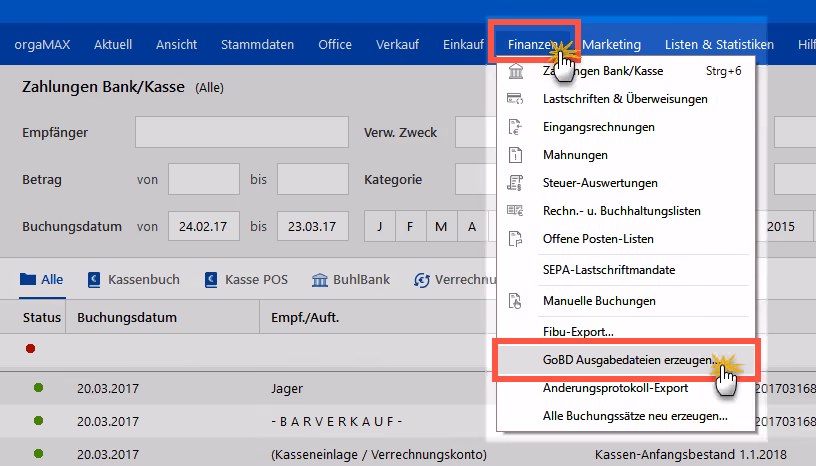Screen dimensions: 816x466
Task: Switch to the Alle tab
Action: [x=42, y=280]
